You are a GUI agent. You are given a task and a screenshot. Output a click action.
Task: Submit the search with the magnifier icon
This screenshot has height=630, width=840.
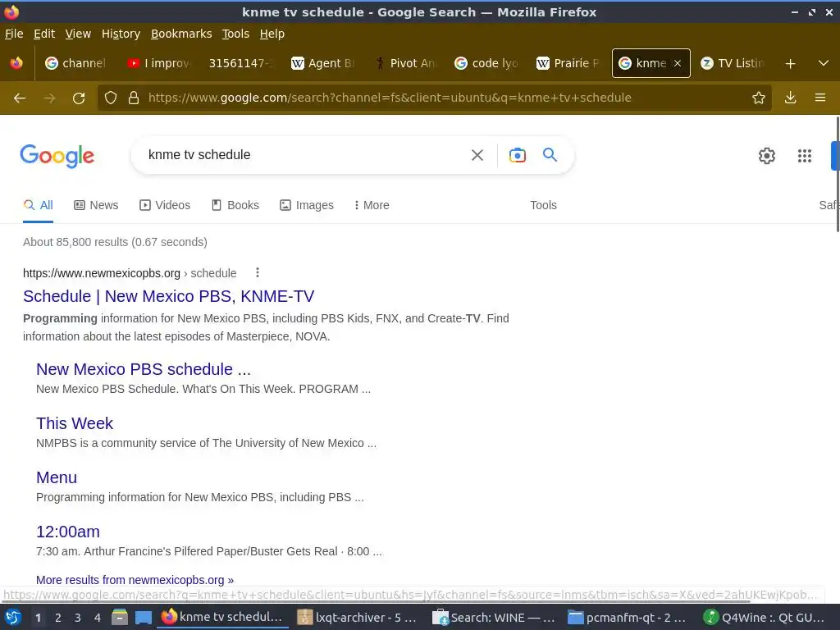pos(550,155)
